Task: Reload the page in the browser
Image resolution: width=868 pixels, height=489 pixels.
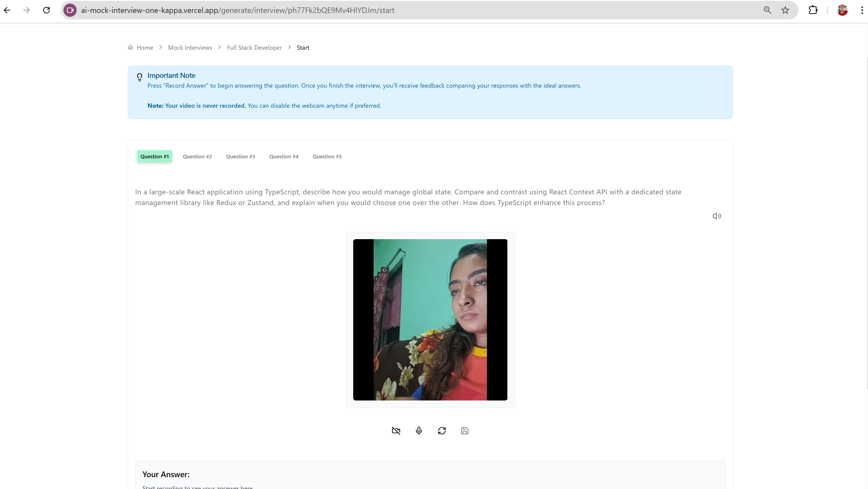Action: point(46,10)
